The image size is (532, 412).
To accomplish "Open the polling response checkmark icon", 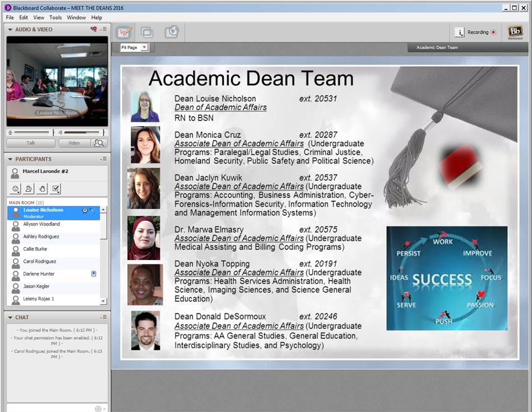I will pos(55,189).
